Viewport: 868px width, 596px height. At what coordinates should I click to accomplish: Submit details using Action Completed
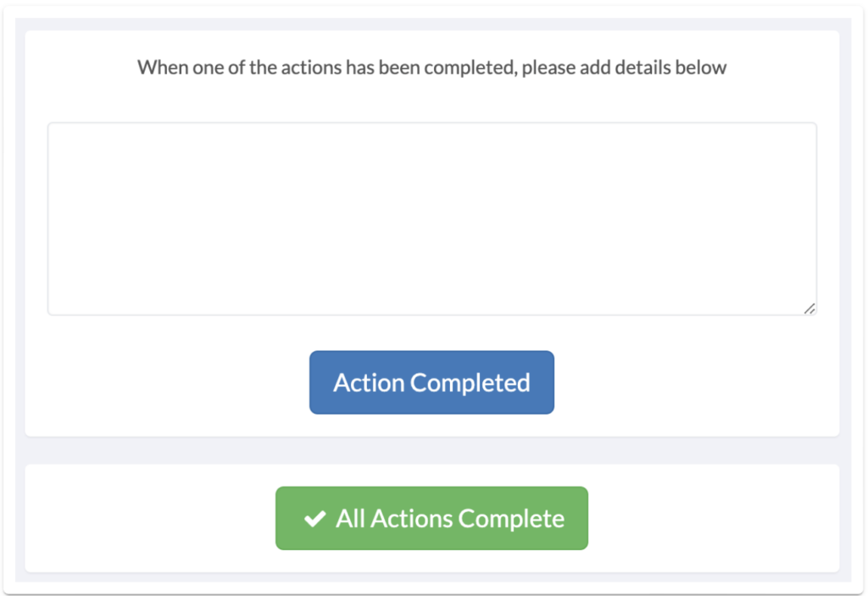pyautogui.click(x=431, y=382)
